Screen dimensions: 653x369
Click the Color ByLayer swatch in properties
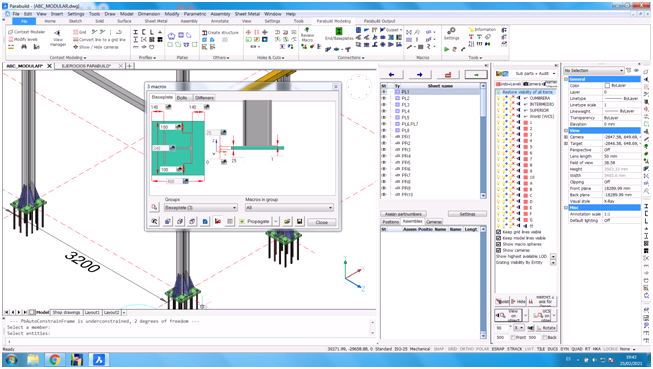point(607,85)
